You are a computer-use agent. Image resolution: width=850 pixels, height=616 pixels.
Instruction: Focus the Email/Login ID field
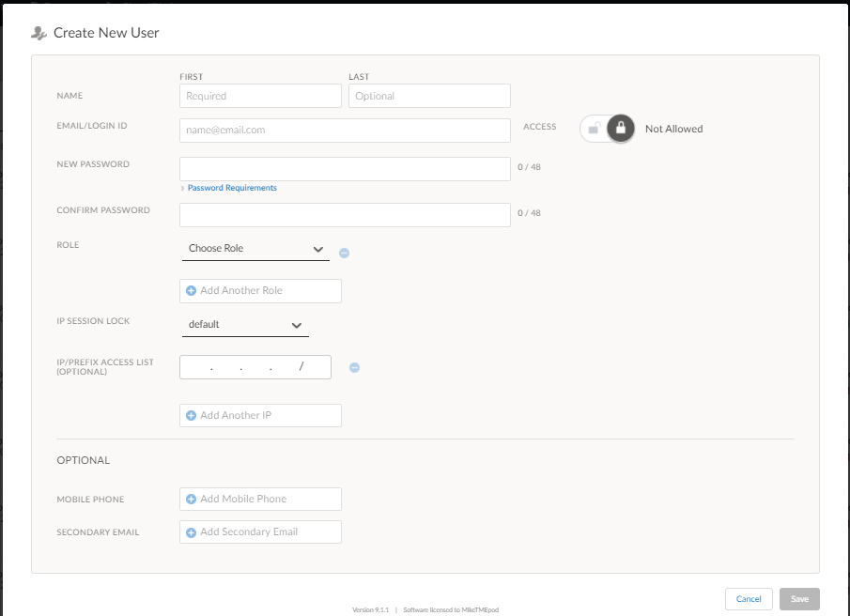[345, 130]
